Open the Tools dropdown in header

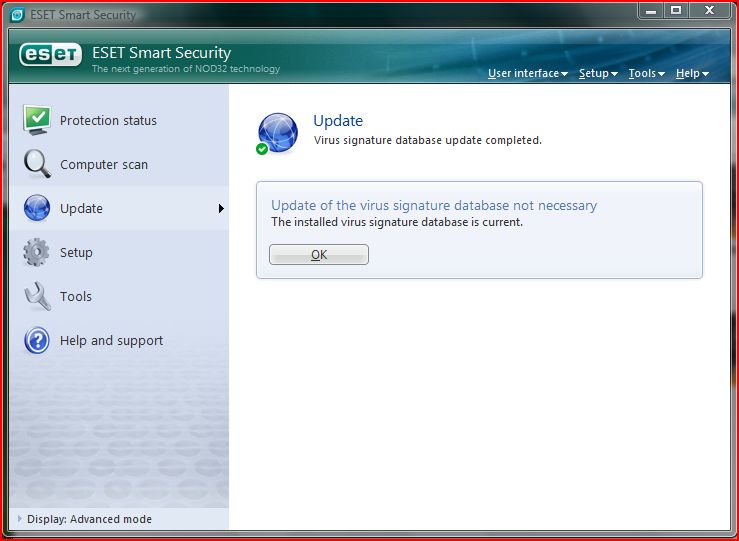point(647,74)
